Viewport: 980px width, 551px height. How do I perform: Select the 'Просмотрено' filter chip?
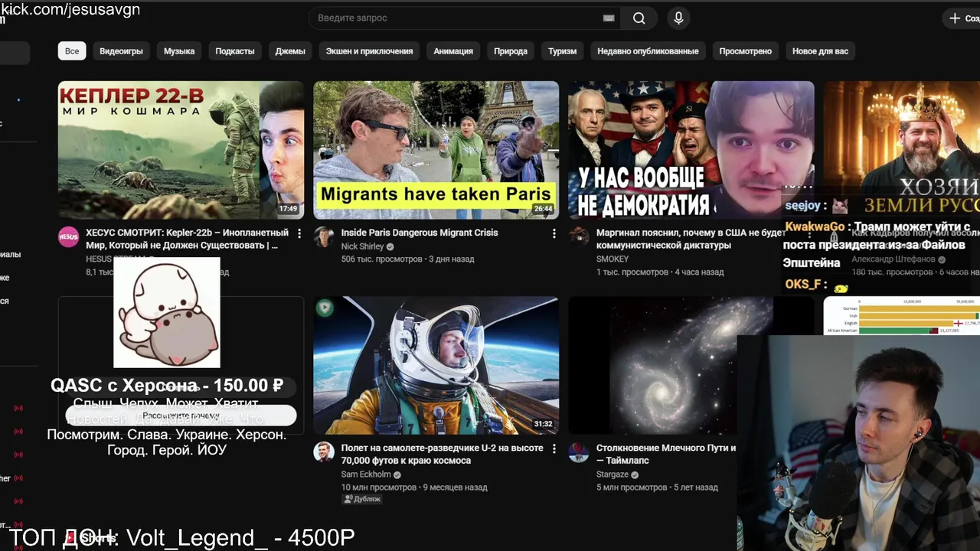tap(746, 51)
